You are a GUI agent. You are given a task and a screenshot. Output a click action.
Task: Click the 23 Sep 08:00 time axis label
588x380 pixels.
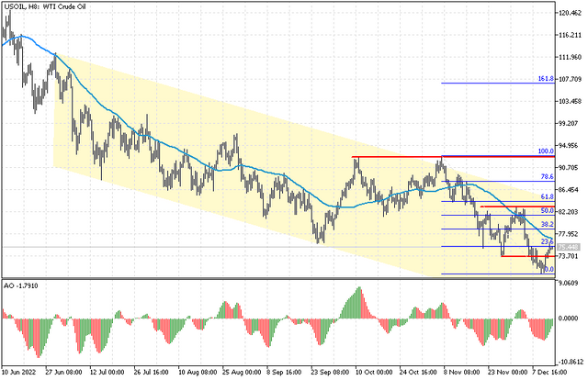point(330,372)
